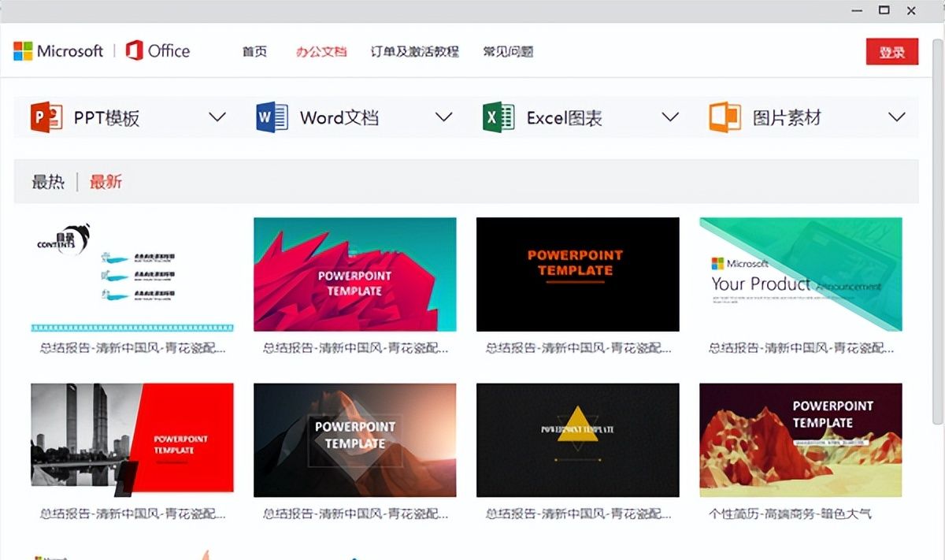Open the 办公文档 menu item
The width and height of the screenshot is (945, 560).
[x=321, y=51]
